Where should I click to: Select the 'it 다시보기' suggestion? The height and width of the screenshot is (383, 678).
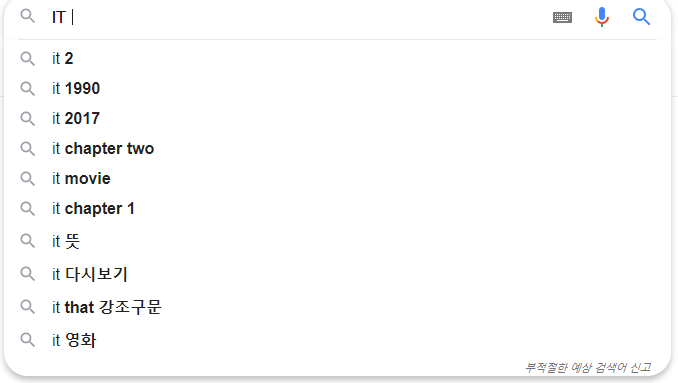point(337,274)
